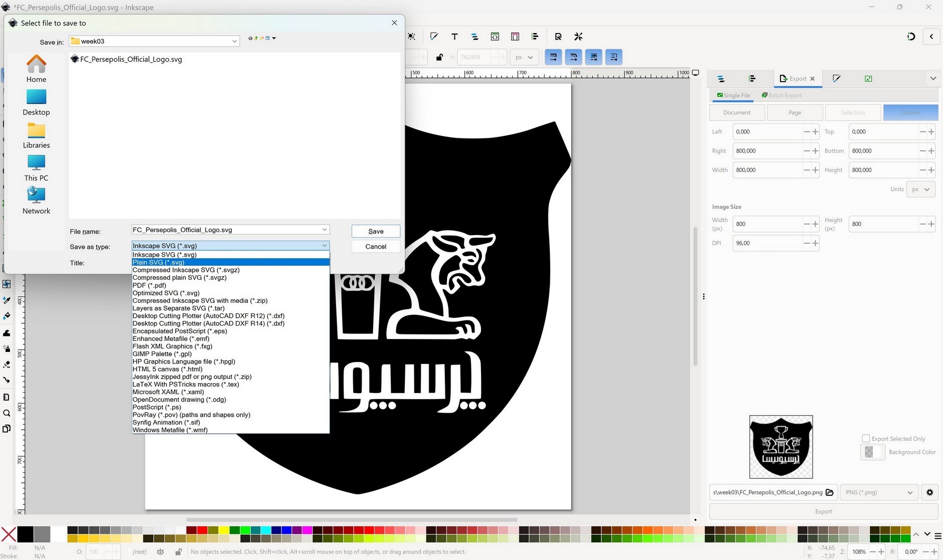Click the Export button in panel
Screen dimensions: 943x560
click(x=823, y=511)
